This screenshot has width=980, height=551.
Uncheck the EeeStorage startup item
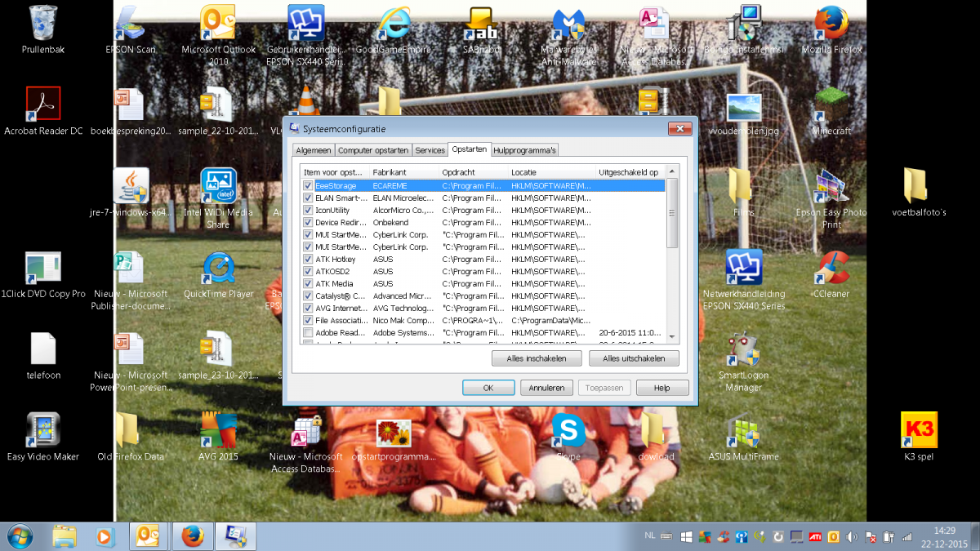tap(308, 185)
